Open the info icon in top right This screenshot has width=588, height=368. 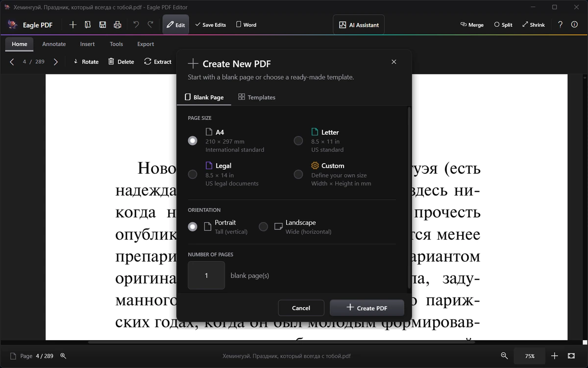click(x=574, y=24)
